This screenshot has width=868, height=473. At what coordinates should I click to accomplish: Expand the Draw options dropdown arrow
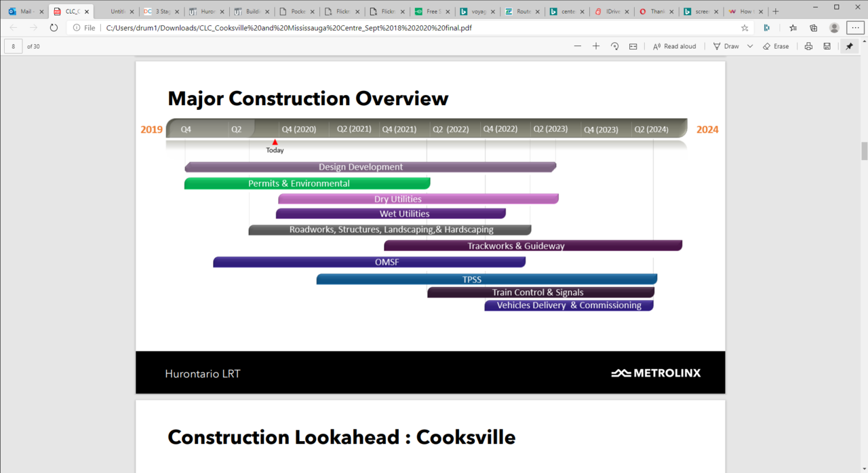pyautogui.click(x=750, y=46)
